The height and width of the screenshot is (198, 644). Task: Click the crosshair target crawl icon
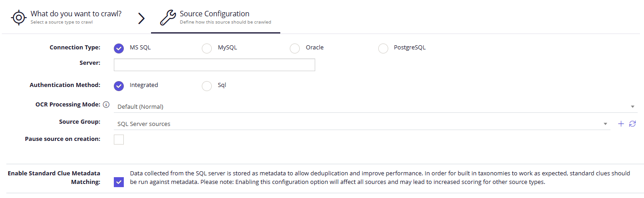[x=18, y=17]
